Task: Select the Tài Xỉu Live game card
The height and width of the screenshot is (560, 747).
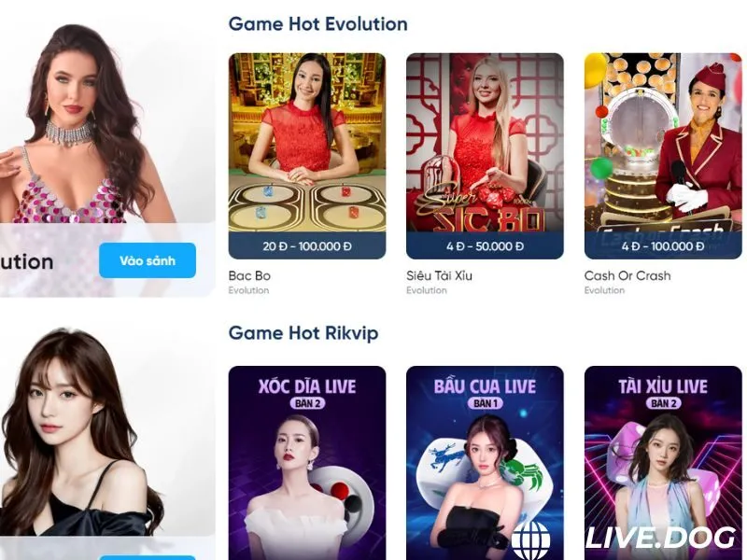Action: click(x=663, y=463)
